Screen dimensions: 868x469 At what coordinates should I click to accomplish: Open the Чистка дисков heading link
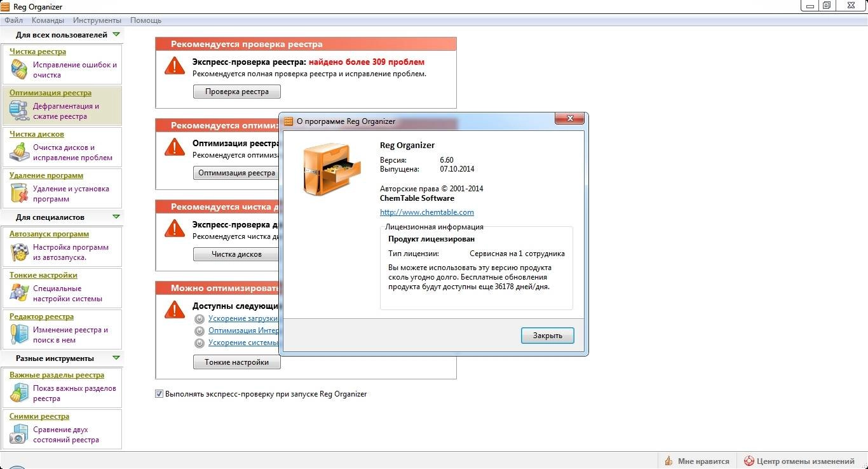[36, 134]
